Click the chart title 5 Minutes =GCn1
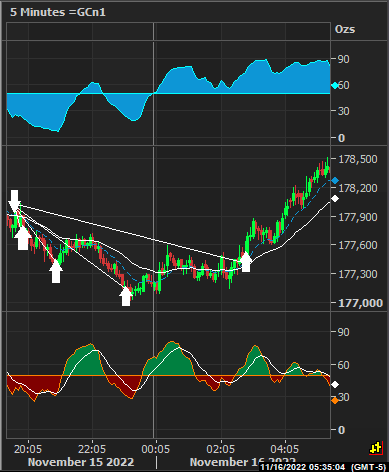The image size is (389, 472). pos(58,12)
